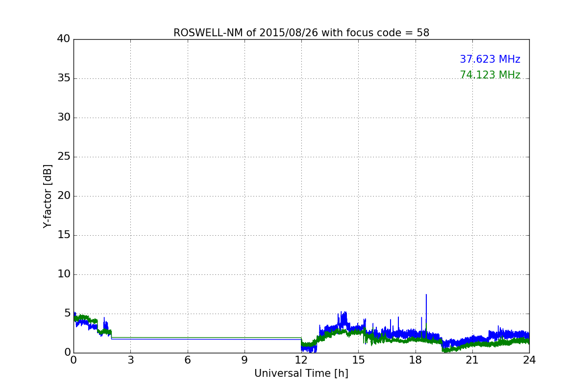Viewport: 588px width, 392px height.
Task: Click the y-axis tick label 35
Action: click(x=64, y=78)
